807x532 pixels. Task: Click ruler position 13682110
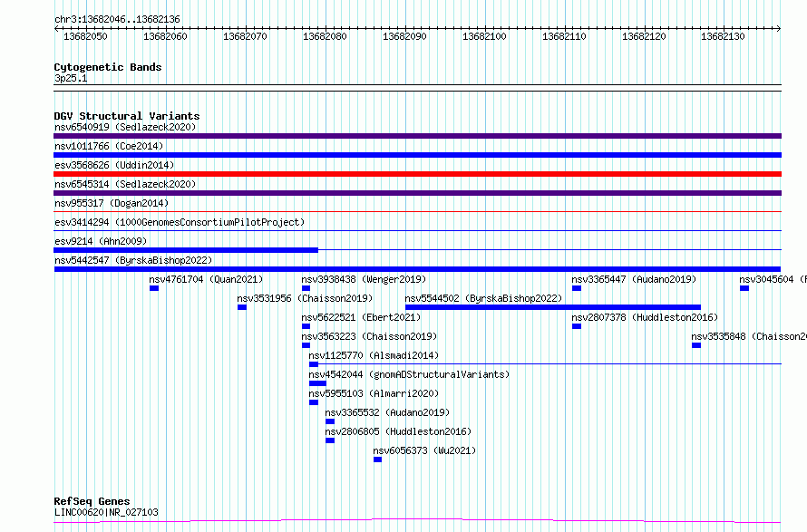pos(564,36)
